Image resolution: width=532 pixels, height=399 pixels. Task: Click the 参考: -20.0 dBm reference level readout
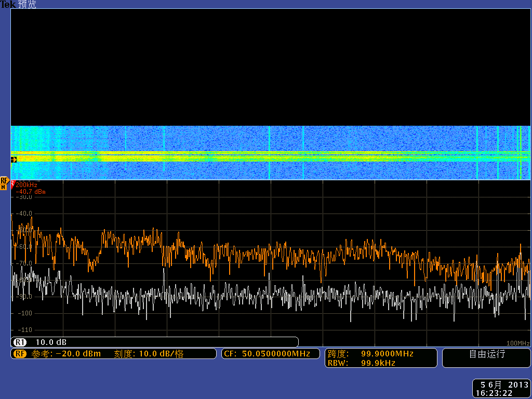click(x=66, y=354)
